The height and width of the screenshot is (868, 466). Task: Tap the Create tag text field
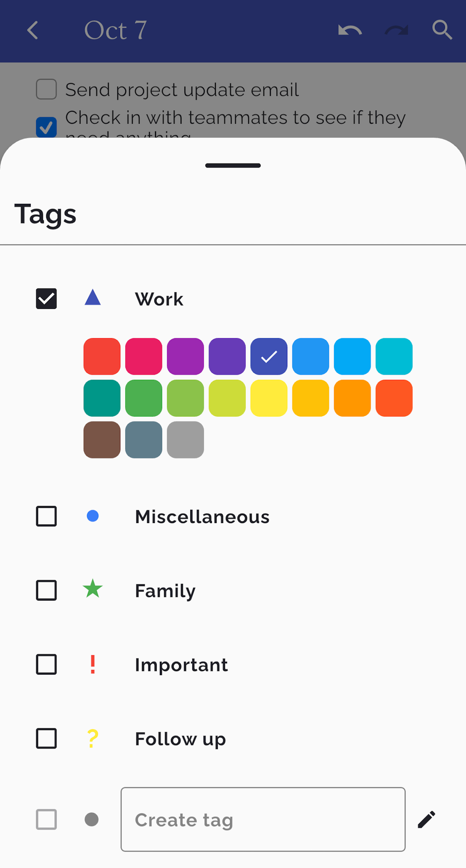pos(263,820)
